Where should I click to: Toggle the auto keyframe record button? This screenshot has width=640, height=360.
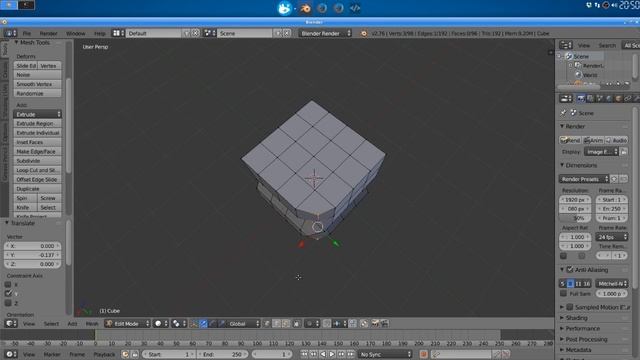[423, 354]
